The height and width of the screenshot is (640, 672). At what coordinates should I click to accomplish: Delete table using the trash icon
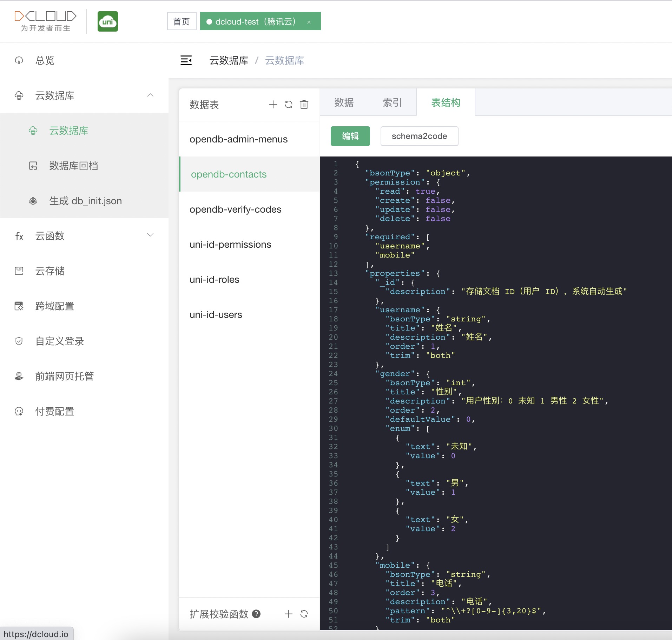click(304, 104)
